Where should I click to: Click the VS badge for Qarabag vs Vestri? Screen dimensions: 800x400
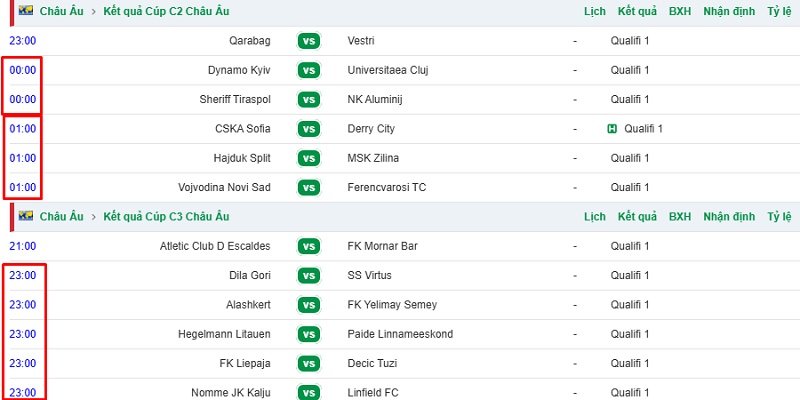[309, 41]
